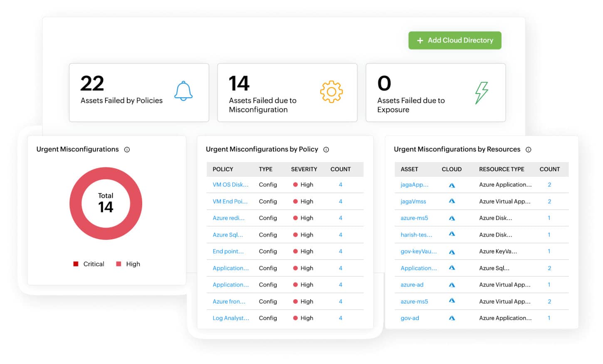Select the High legend swatch

click(x=119, y=264)
